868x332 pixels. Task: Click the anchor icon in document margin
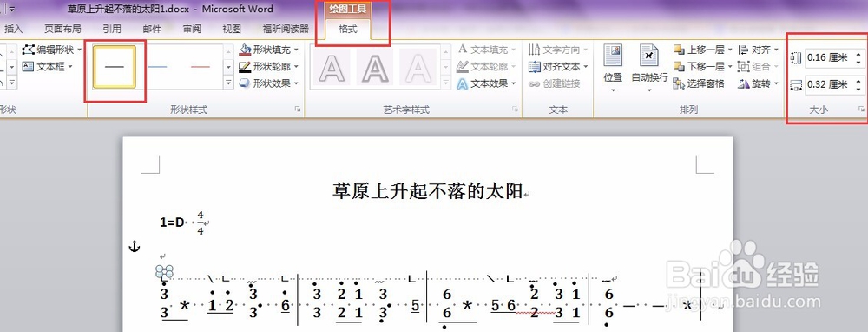coord(135,246)
